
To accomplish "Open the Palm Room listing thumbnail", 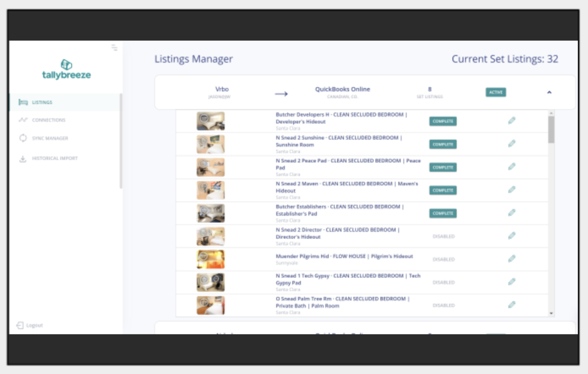I will point(211,305).
